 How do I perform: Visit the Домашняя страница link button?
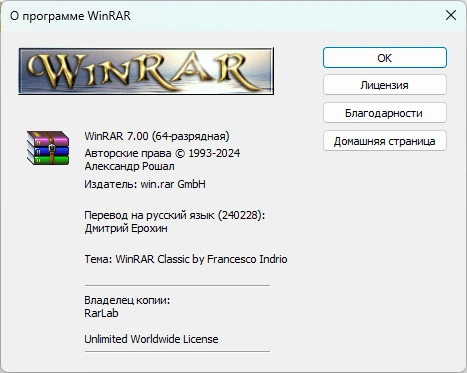click(x=385, y=141)
